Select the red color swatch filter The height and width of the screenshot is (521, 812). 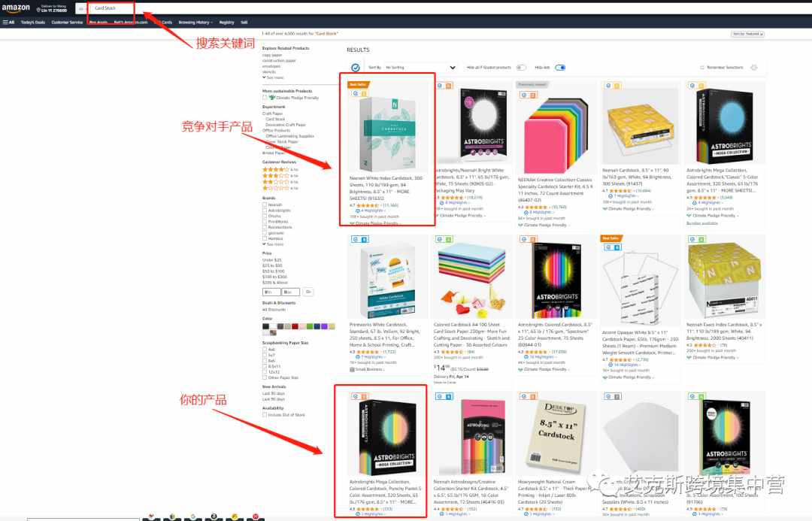295,326
